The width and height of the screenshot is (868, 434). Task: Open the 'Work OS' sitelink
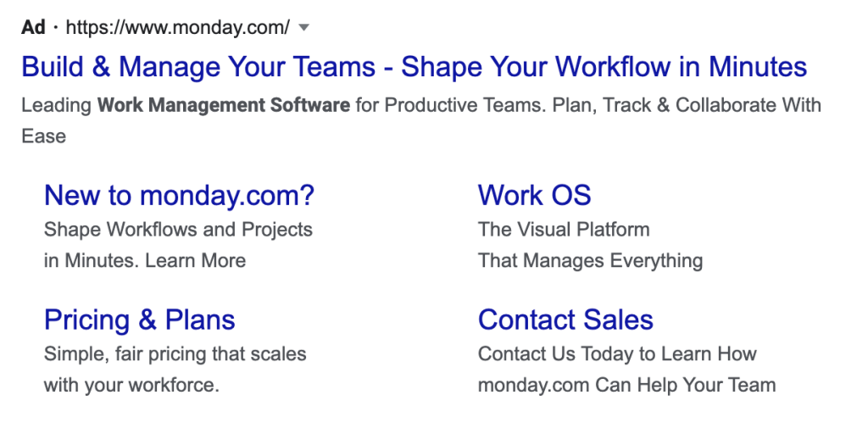(x=534, y=196)
